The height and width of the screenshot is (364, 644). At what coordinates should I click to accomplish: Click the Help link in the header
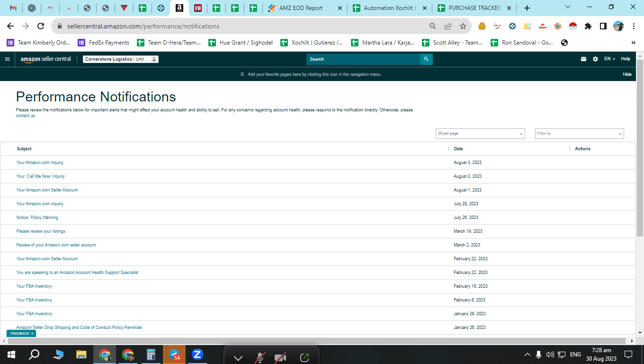coord(626,59)
